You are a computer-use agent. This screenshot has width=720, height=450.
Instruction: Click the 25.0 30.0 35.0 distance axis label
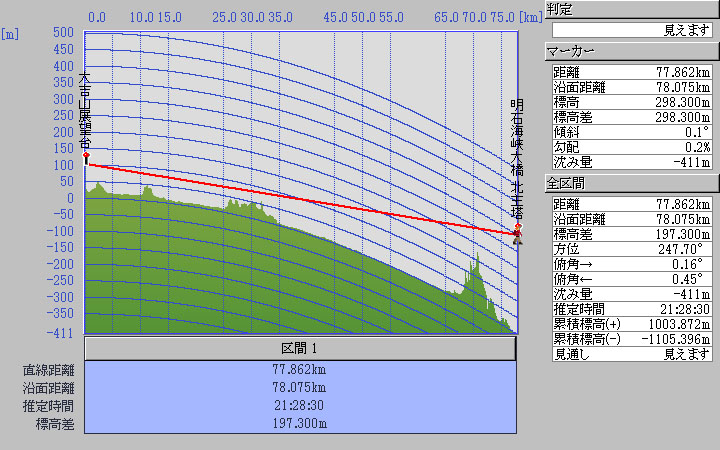click(x=253, y=17)
